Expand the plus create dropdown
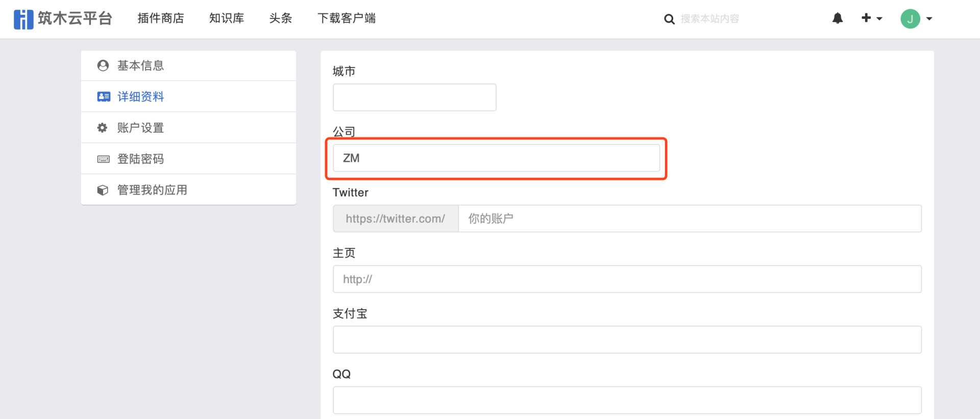This screenshot has height=419, width=980. tap(872, 18)
